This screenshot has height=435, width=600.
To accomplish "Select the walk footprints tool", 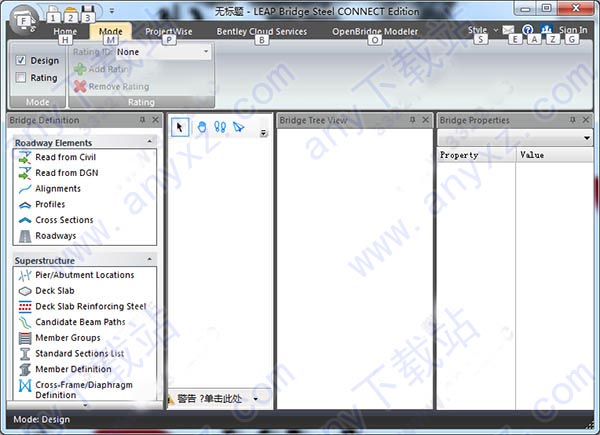I will point(220,127).
